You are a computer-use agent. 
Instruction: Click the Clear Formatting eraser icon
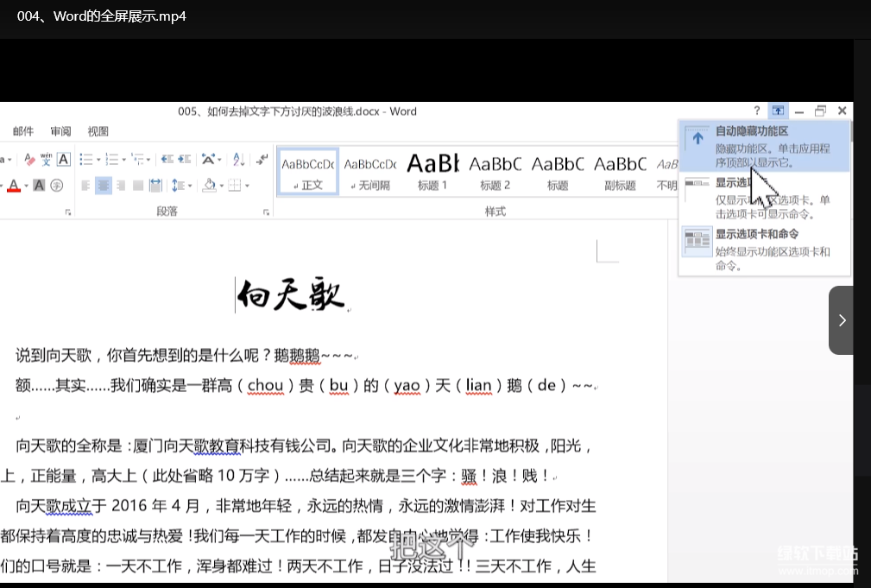coord(29,160)
